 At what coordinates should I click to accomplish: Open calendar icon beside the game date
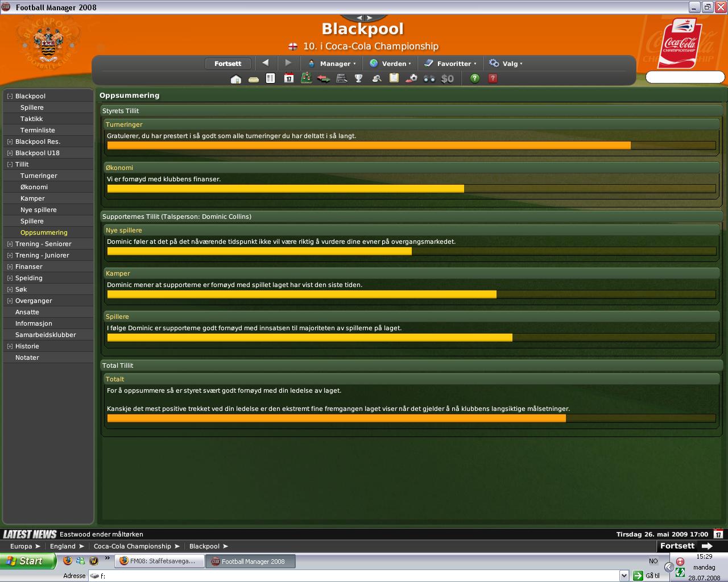[718, 534]
